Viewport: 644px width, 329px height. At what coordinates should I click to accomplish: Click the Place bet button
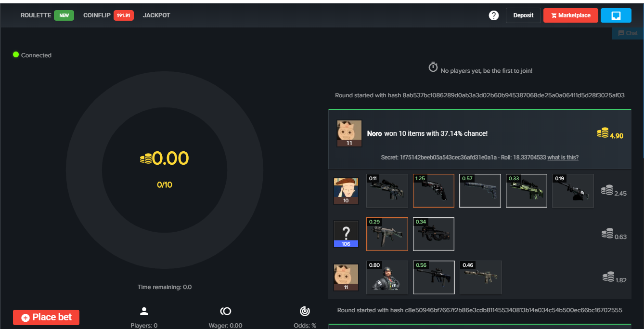pyautogui.click(x=46, y=317)
